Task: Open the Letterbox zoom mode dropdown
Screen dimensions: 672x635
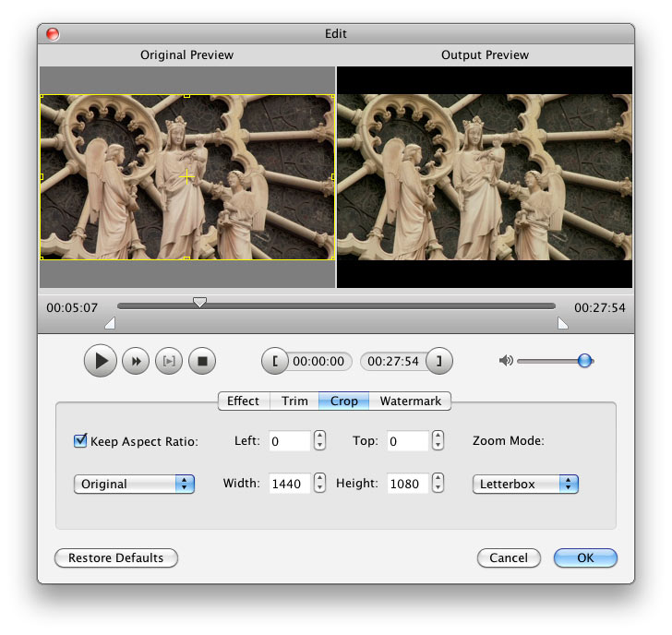Action: (x=525, y=485)
